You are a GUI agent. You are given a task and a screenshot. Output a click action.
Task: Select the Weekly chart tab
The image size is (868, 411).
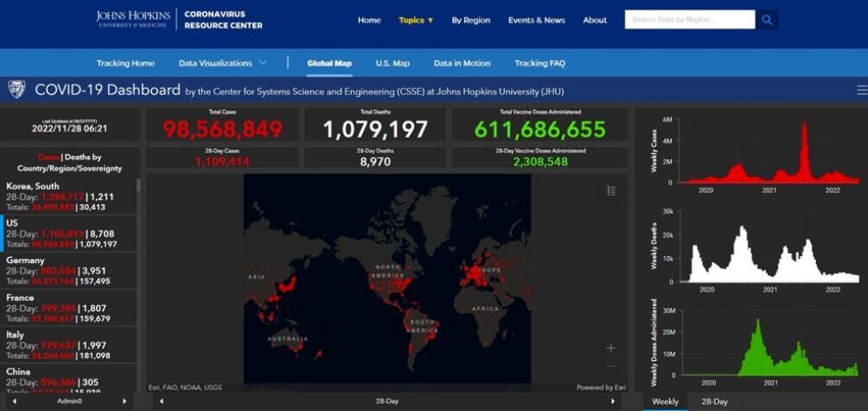(666, 401)
